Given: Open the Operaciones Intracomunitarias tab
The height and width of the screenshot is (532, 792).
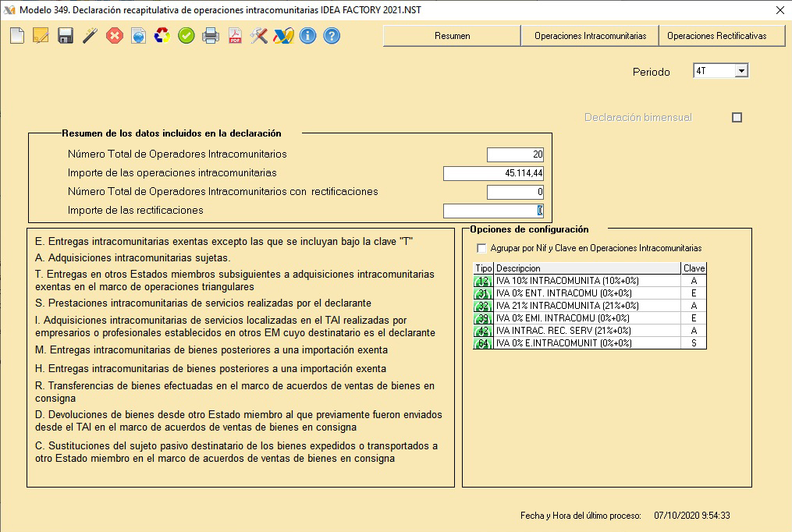Looking at the screenshot, I should (590, 36).
